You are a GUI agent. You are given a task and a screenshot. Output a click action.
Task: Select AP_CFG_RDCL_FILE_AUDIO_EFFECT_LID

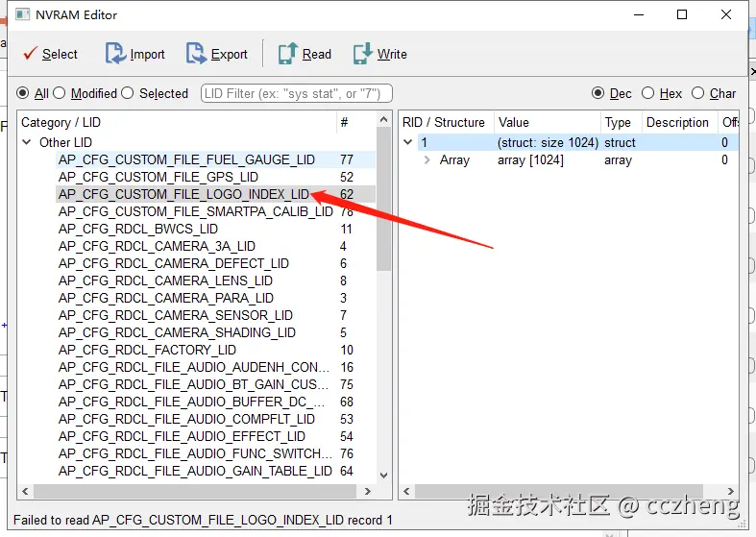(182, 437)
